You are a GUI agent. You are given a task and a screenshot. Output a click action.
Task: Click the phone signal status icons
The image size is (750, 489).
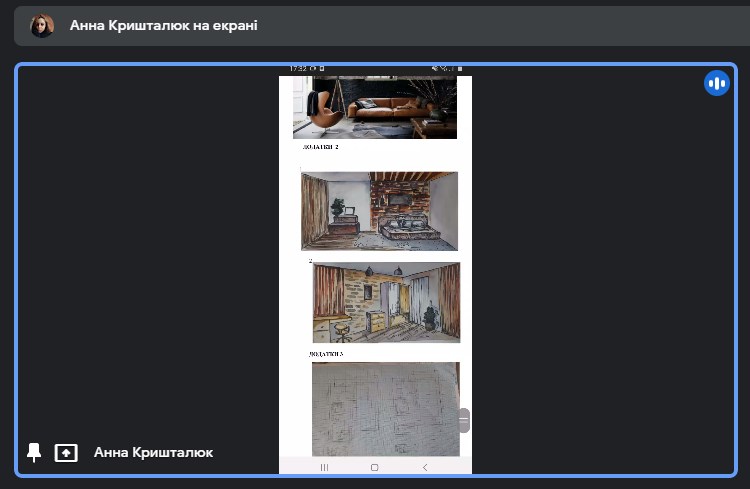click(x=447, y=68)
